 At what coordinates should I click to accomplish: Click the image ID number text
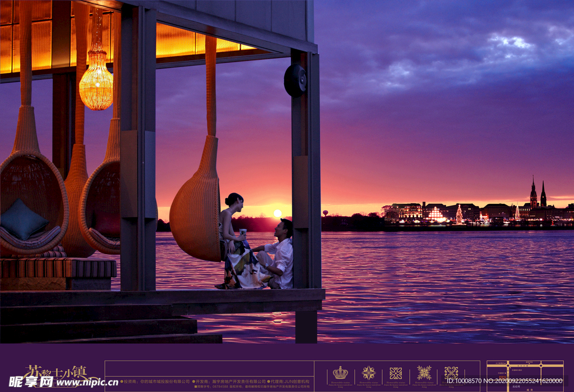504,381
